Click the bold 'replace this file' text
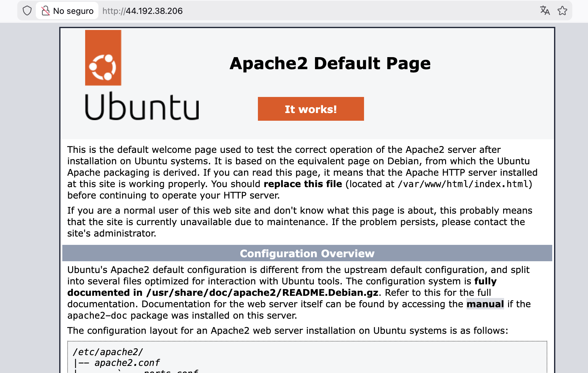This screenshot has width=588, height=373. pyautogui.click(x=303, y=184)
